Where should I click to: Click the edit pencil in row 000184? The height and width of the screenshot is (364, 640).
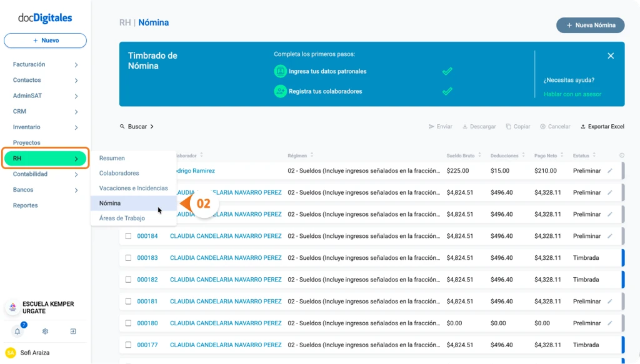pos(610,236)
